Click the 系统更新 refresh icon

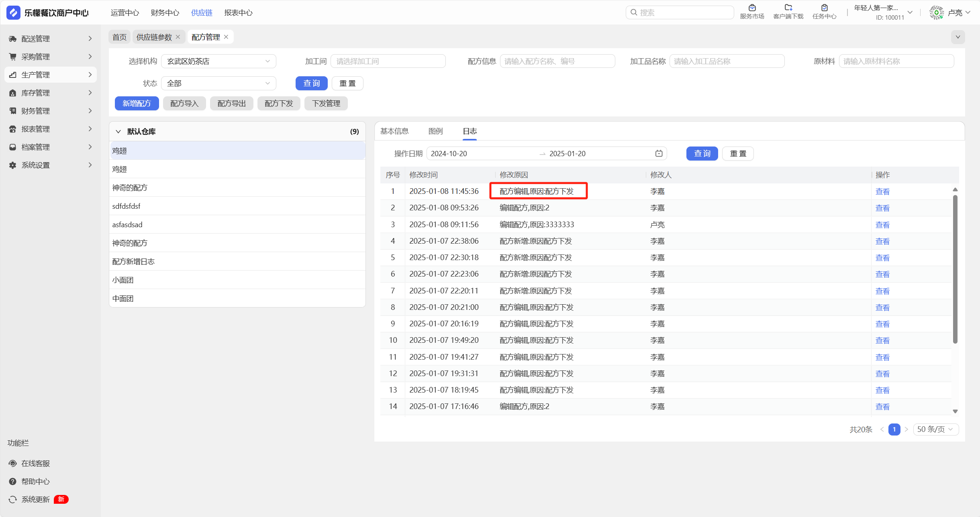pos(13,499)
